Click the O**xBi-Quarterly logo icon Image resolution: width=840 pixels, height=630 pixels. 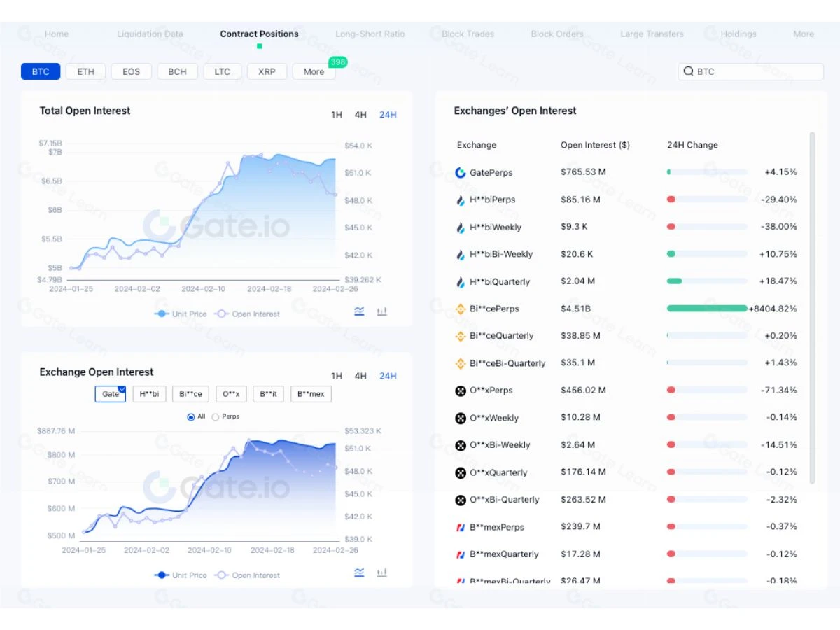(461, 500)
